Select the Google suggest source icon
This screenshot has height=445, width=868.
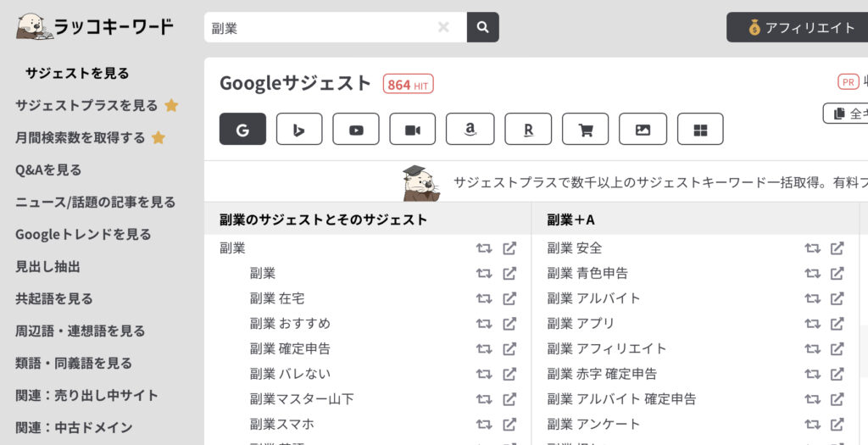[242, 129]
